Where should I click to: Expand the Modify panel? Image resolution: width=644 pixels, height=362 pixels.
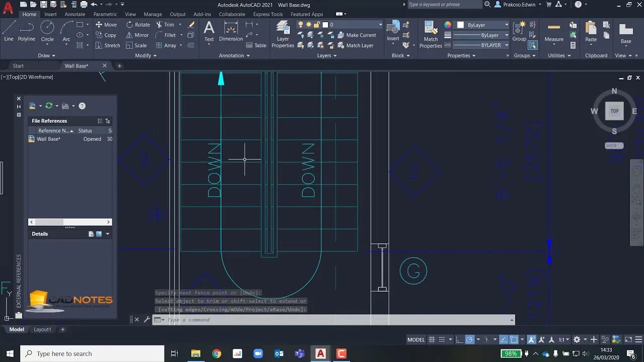146,56
